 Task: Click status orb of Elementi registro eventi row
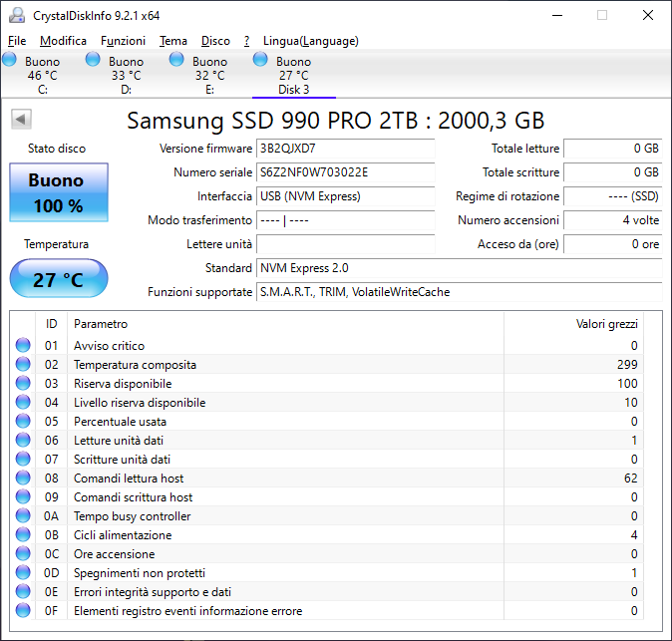[x=23, y=610]
